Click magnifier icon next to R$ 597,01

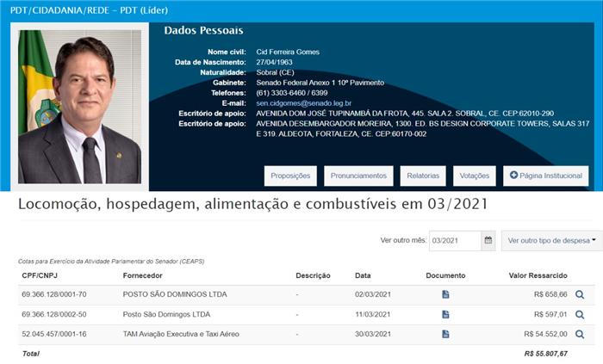point(580,315)
